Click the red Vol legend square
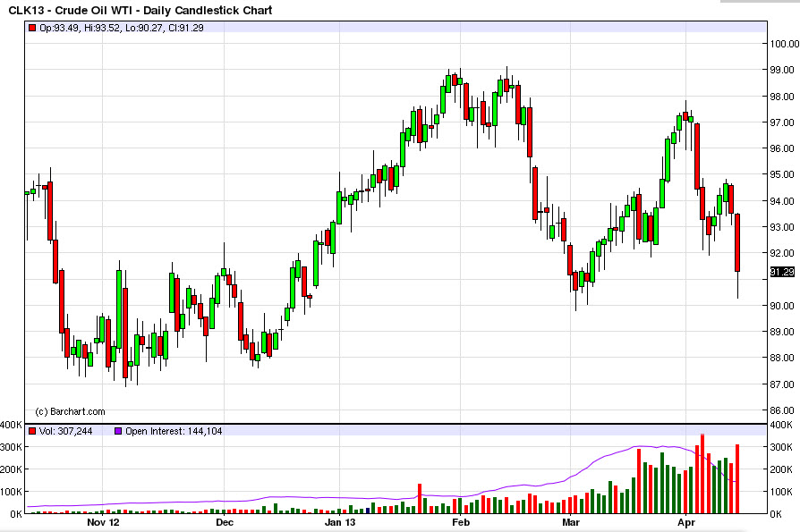Screen dimensions: 800x532 point(32,431)
